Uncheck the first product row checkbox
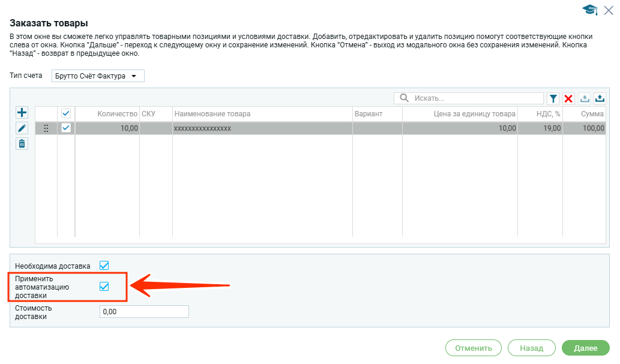This screenshot has height=364, width=620. coord(66,128)
